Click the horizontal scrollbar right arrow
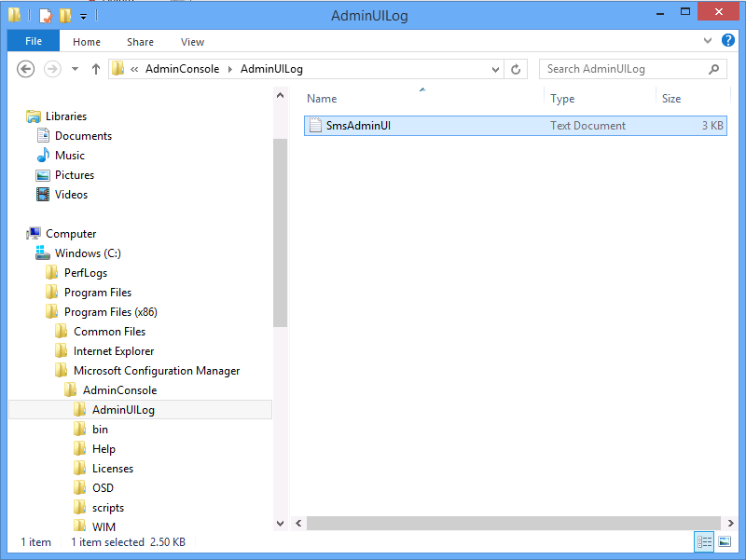 tap(731, 524)
